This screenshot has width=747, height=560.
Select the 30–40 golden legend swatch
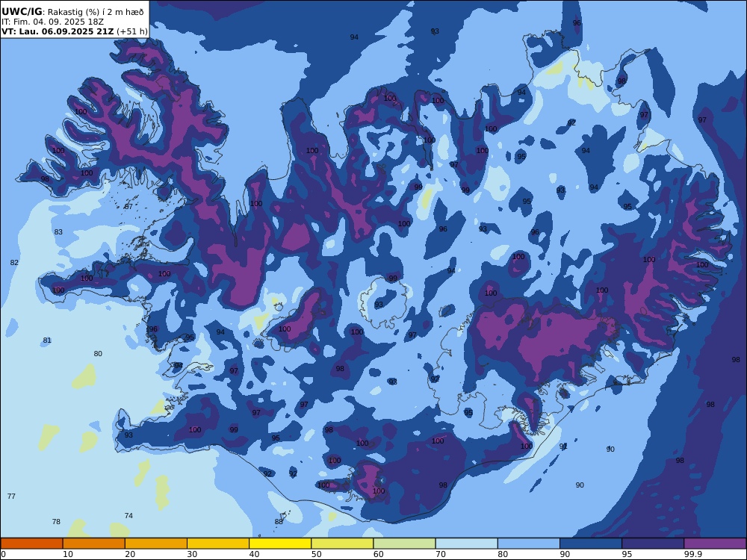click(218, 544)
